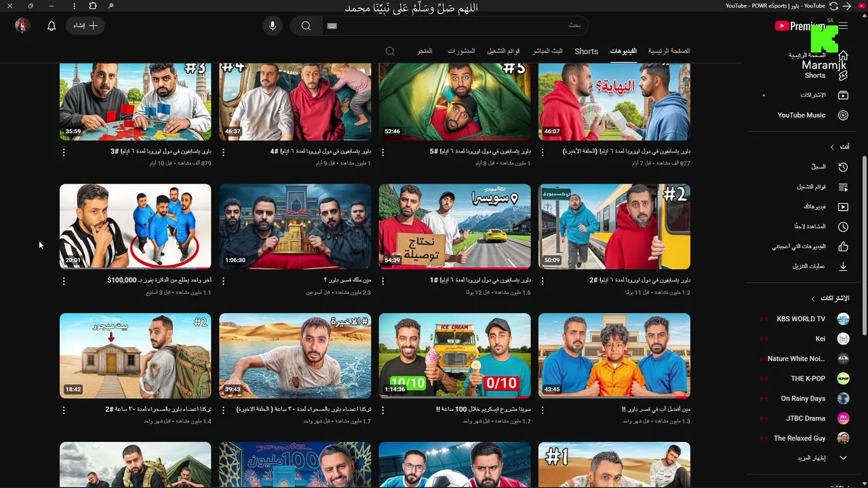Open the keyboard icon in search box

(332, 26)
